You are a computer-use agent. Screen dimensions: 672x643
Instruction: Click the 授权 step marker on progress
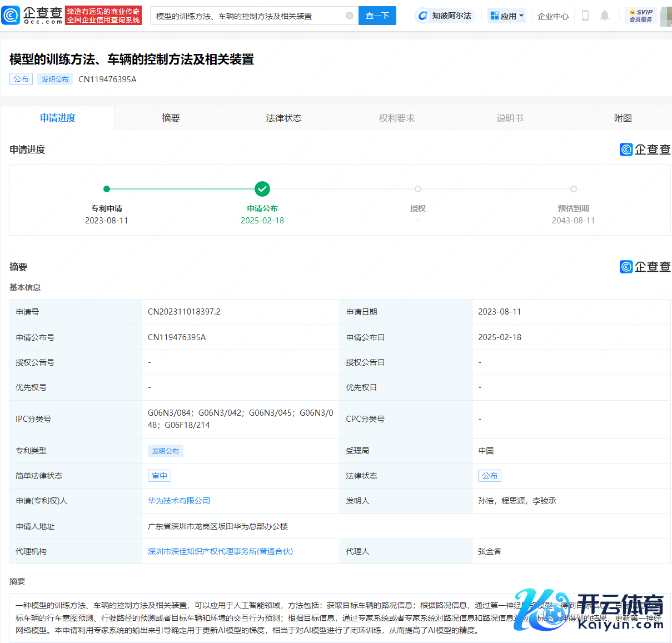click(x=418, y=189)
